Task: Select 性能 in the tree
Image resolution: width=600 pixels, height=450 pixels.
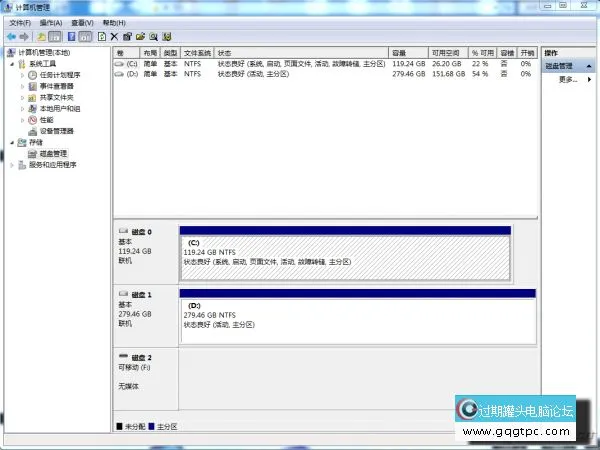Action: [x=47, y=120]
